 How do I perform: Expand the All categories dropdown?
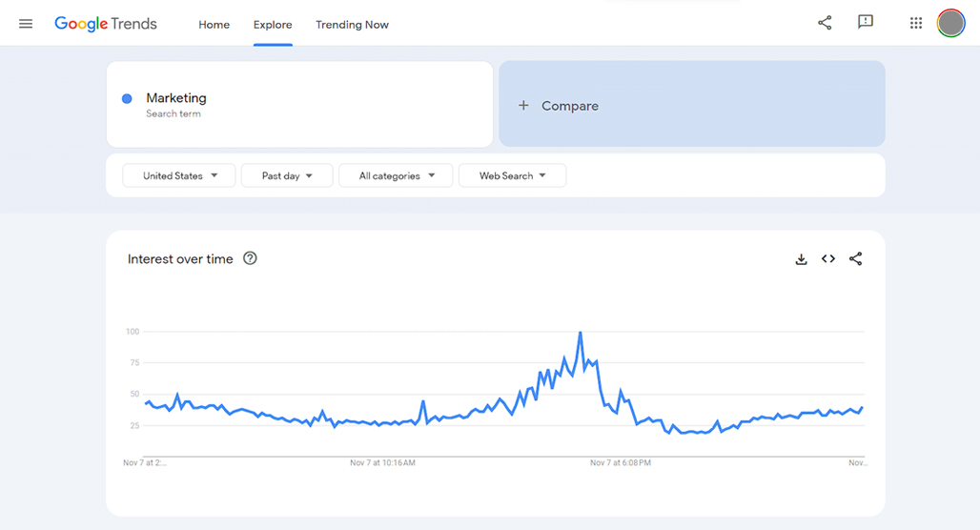tap(396, 175)
